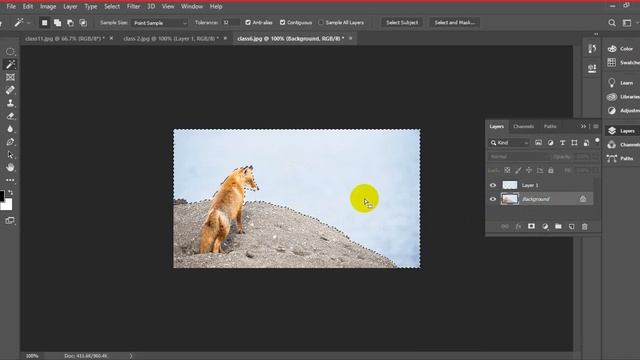Hide Layer 1 via eye icon
640x360 pixels.
coord(493,185)
